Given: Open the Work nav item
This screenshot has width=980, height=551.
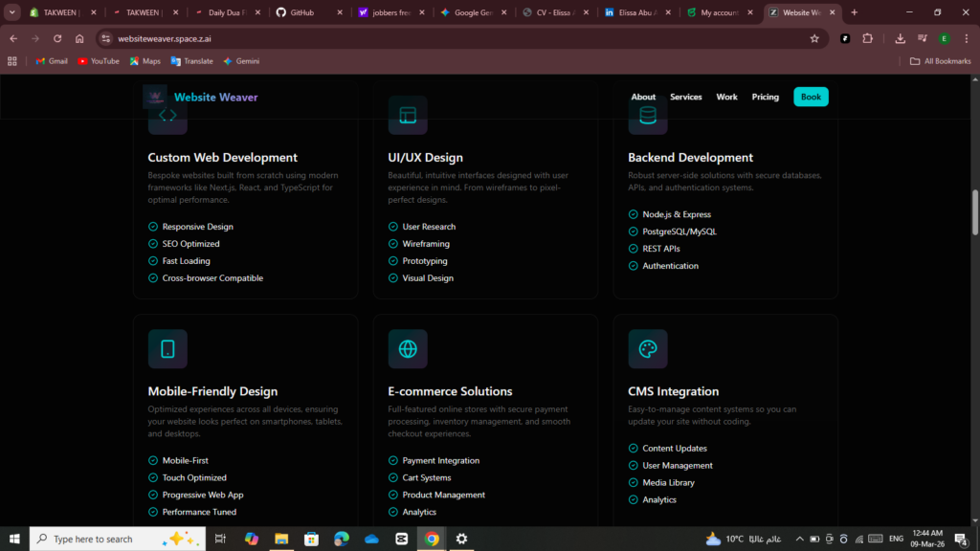Looking at the screenshot, I should [726, 97].
